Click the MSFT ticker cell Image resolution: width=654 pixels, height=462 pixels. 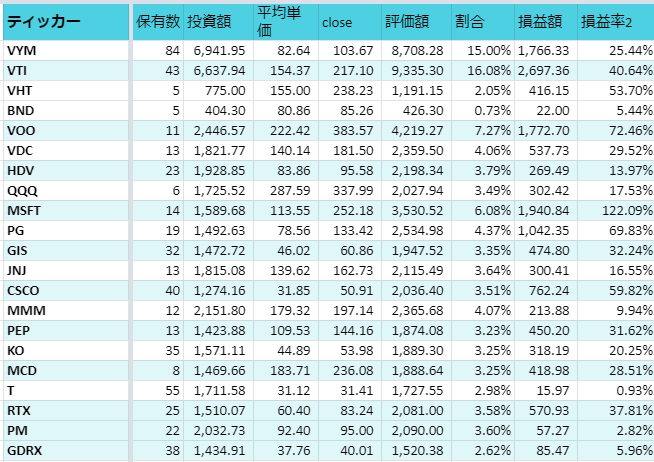click(x=66, y=211)
